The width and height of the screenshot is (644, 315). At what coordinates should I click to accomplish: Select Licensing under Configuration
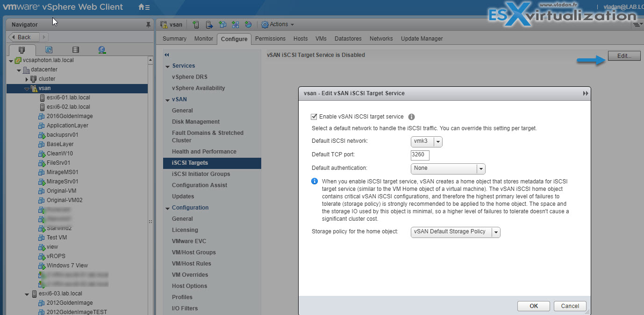pyautogui.click(x=185, y=230)
